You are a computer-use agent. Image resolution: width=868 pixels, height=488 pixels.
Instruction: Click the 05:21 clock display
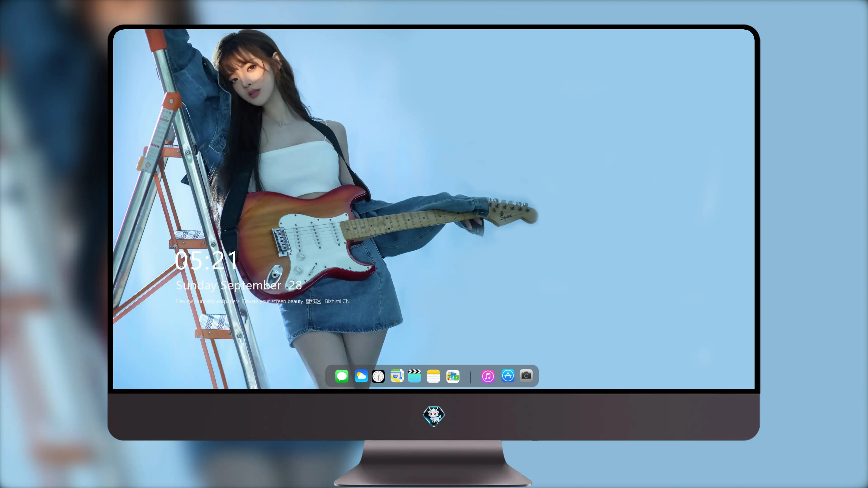pos(206,260)
